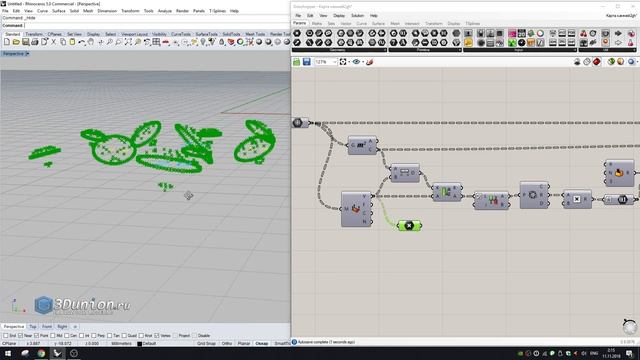
Task: Click the Copy icon in Rhino toolbar
Action: (63, 42)
